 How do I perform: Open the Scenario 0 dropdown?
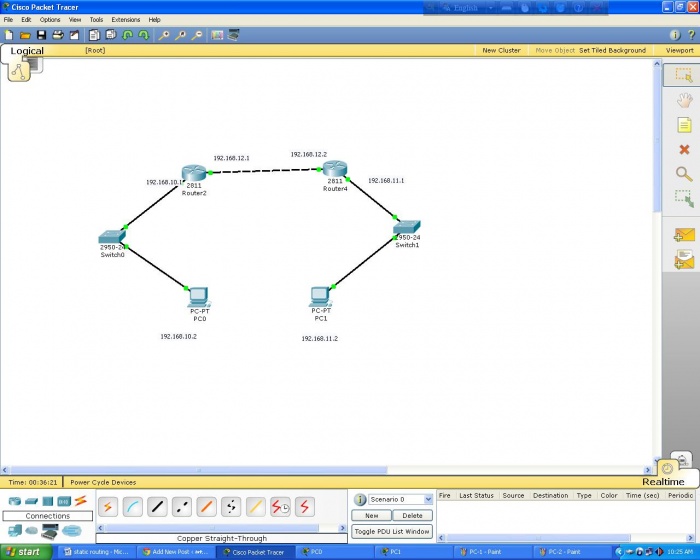click(x=400, y=499)
